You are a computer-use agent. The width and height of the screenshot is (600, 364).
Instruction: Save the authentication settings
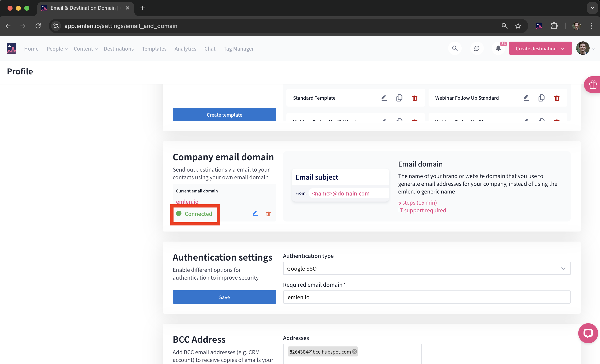[x=224, y=297]
